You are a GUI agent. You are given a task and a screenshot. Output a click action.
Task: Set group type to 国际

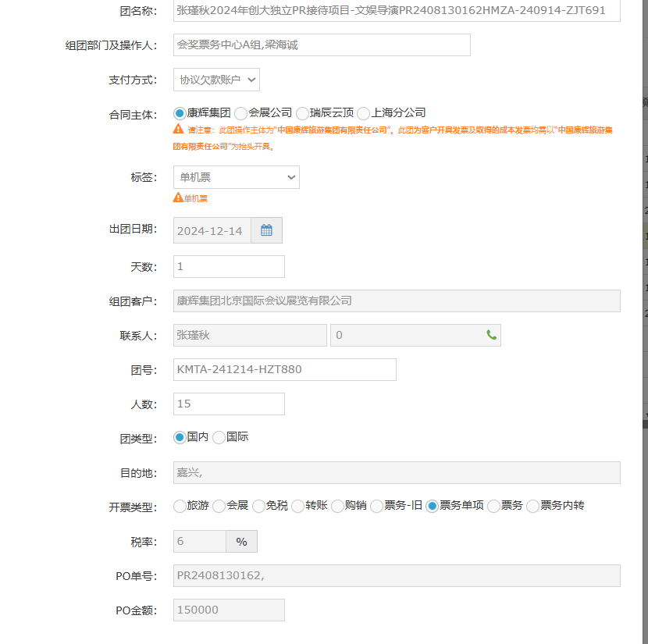tap(219, 438)
